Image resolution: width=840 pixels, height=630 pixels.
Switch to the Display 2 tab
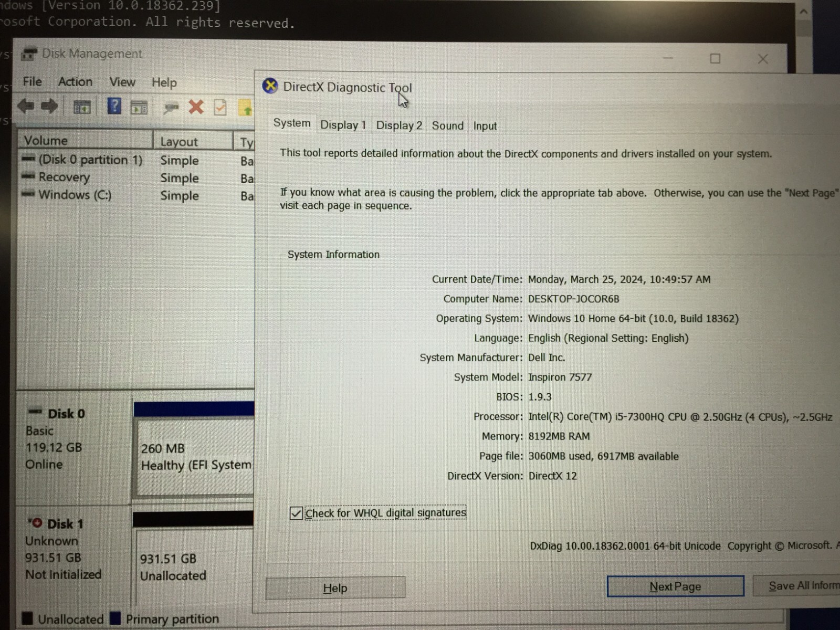pos(399,125)
